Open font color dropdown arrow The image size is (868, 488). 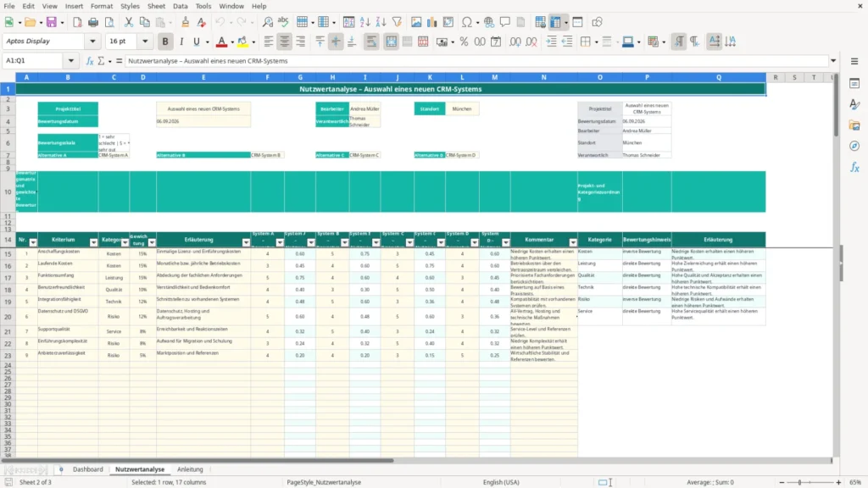point(232,42)
